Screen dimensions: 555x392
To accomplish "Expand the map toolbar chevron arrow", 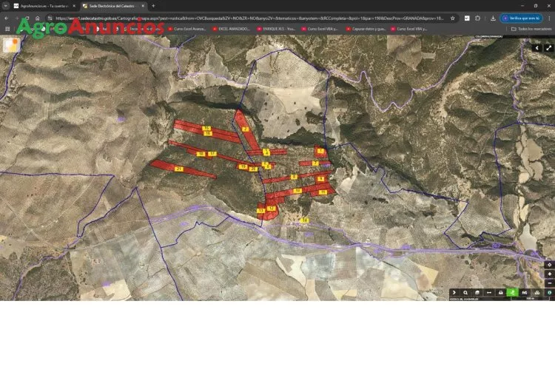I will (454, 293).
